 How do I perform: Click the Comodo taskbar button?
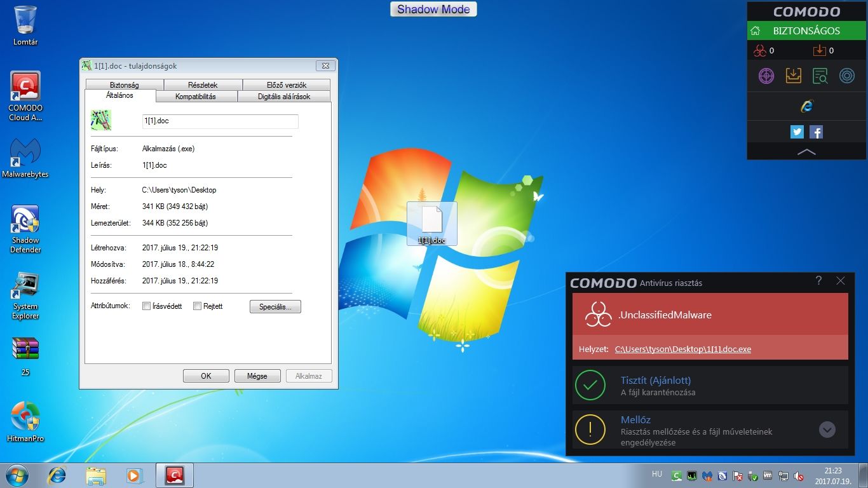click(174, 475)
